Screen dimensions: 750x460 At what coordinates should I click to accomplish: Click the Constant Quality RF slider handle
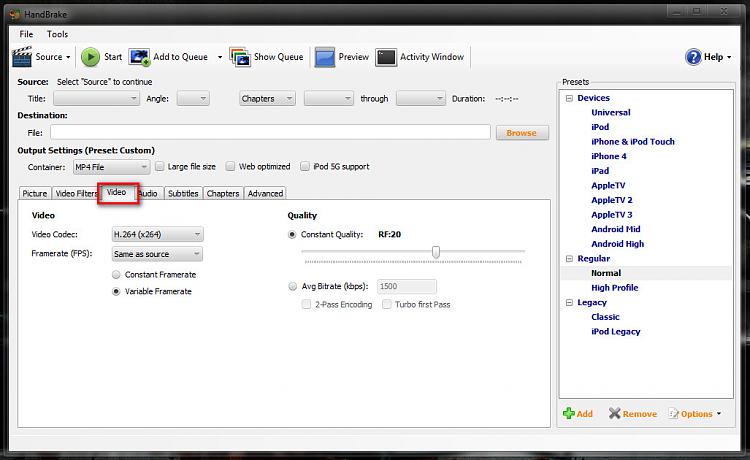click(436, 252)
